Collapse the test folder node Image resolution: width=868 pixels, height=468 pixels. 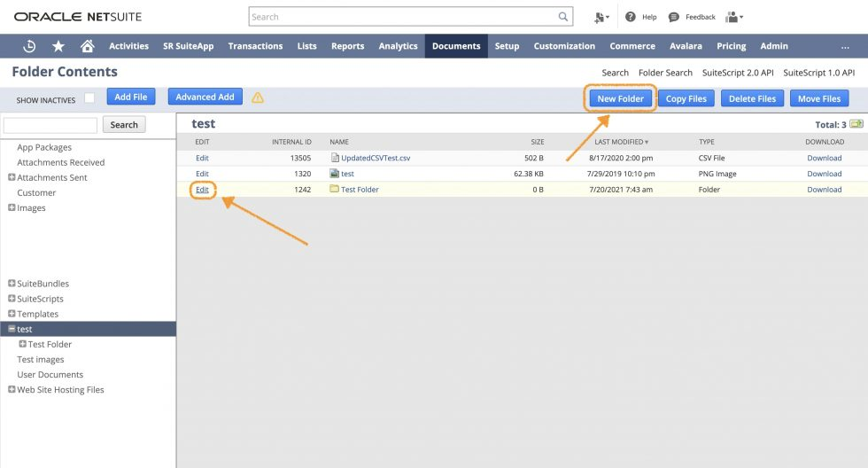tap(12, 329)
